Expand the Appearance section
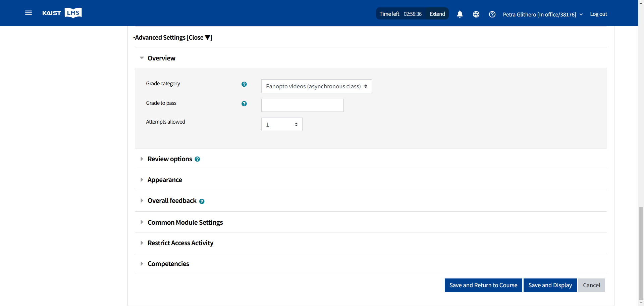Image resolution: width=644 pixels, height=306 pixels. 164,180
